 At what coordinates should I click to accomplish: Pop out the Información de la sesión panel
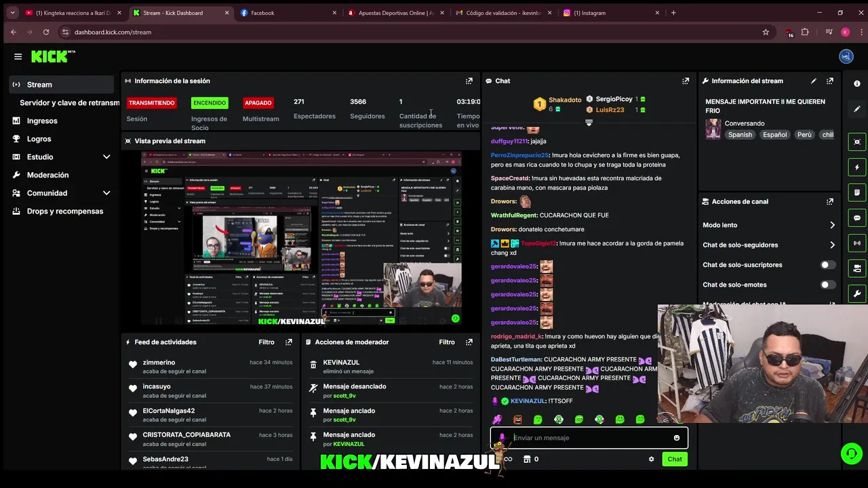pyautogui.click(x=469, y=81)
